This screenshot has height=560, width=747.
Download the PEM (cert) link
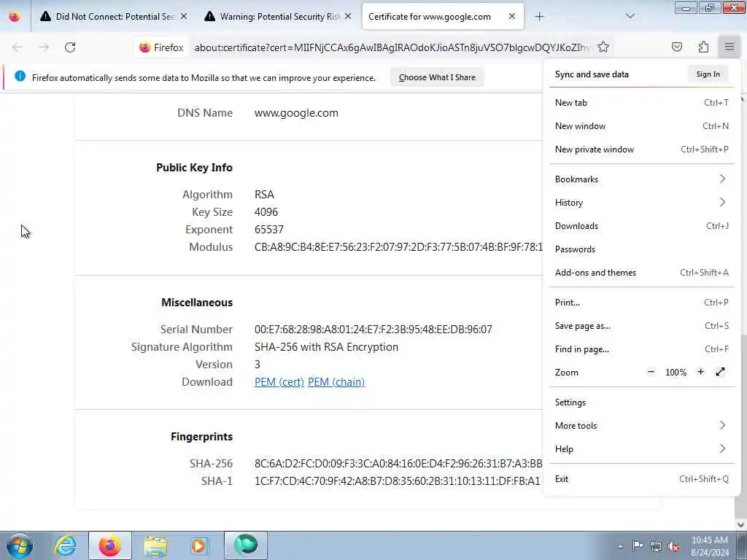click(279, 382)
